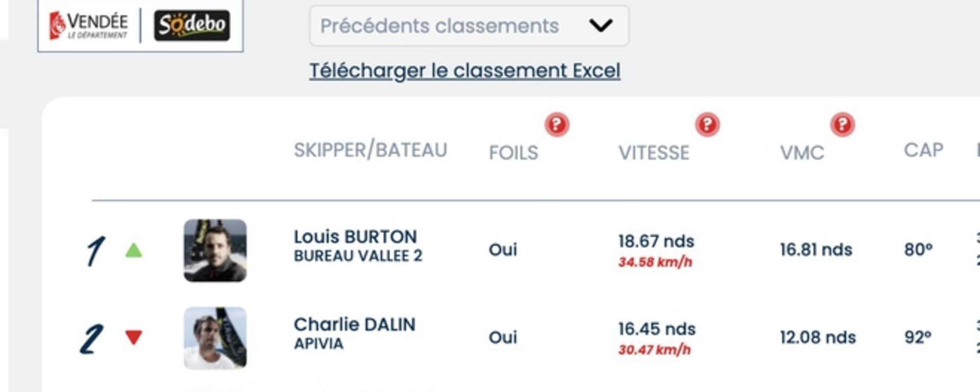Image resolution: width=980 pixels, height=392 pixels.
Task: Click the question mark above VMC
Action: 842,125
